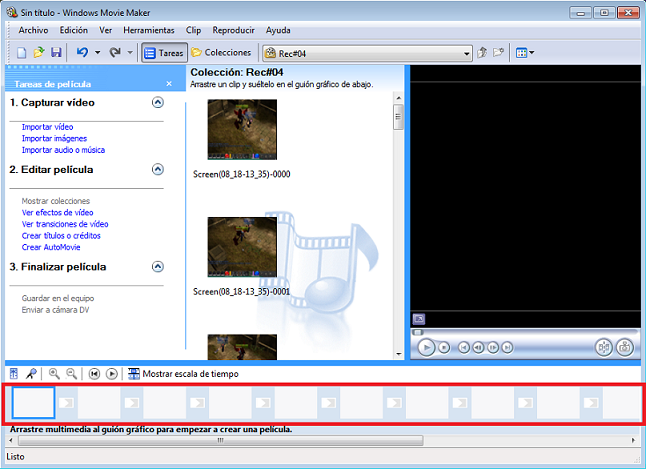Viewport: 646px width, 469px height.
Task: Open the Clip menu
Action: pyautogui.click(x=193, y=30)
